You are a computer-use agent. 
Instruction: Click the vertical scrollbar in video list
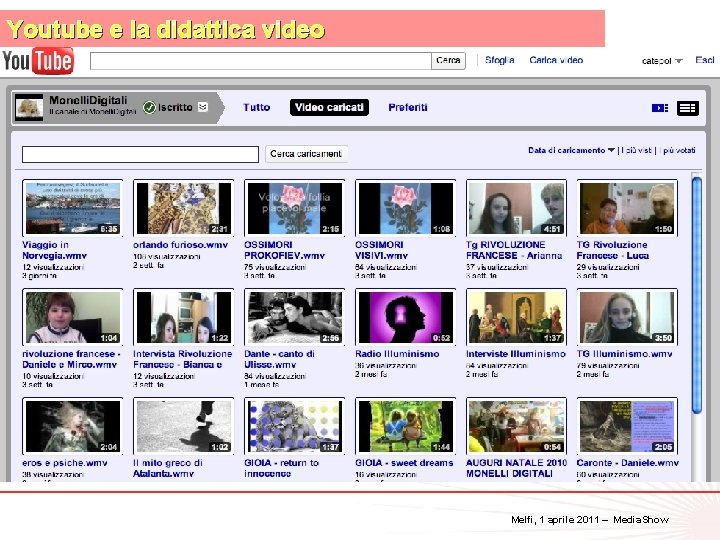point(697,296)
